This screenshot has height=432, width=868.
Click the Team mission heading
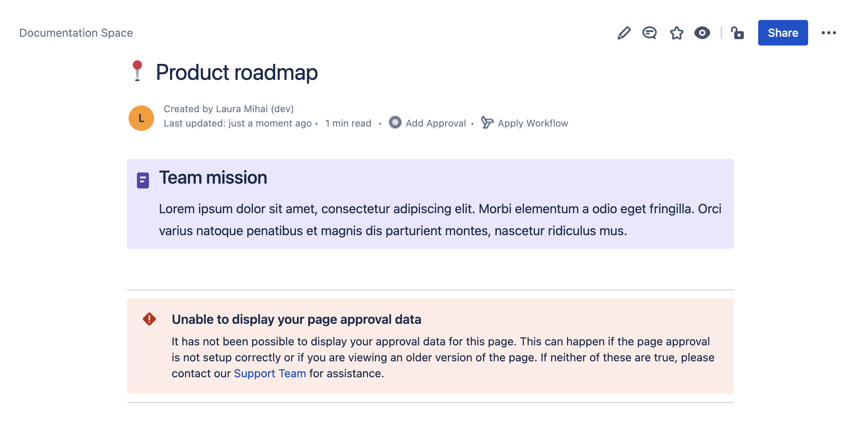pyautogui.click(x=213, y=178)
